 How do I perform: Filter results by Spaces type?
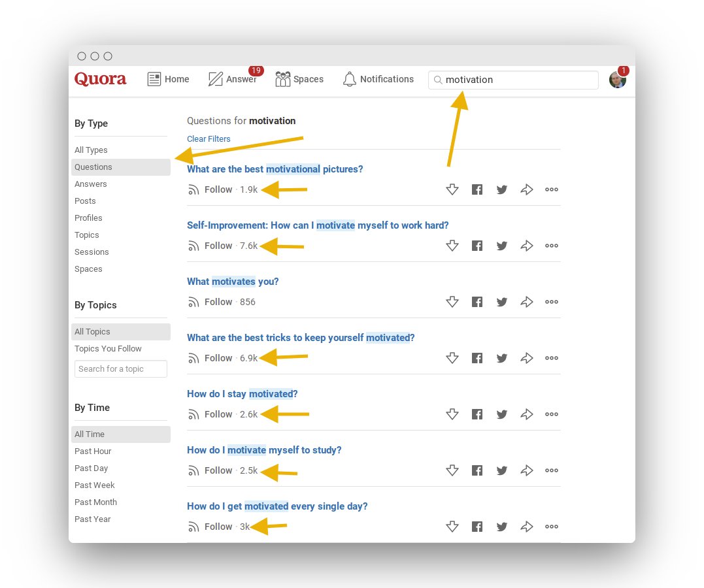[x=88, y=269]
